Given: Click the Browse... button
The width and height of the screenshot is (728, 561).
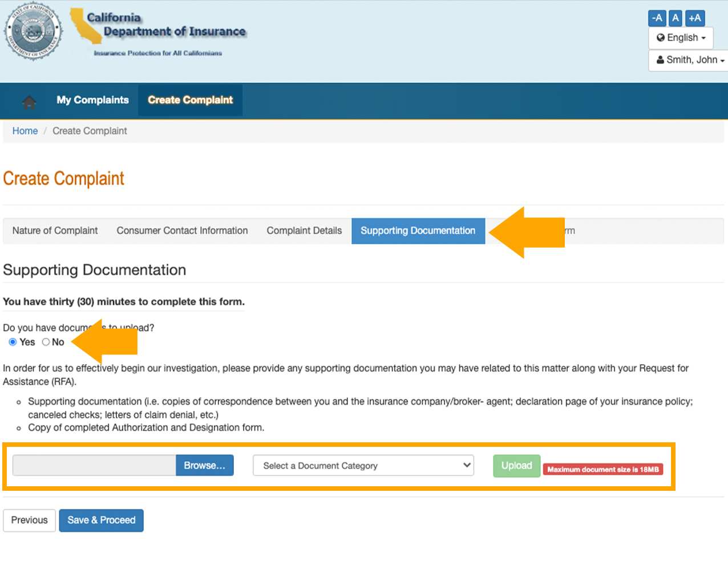Looking at the screenshot, I should (x=205, y=466).
